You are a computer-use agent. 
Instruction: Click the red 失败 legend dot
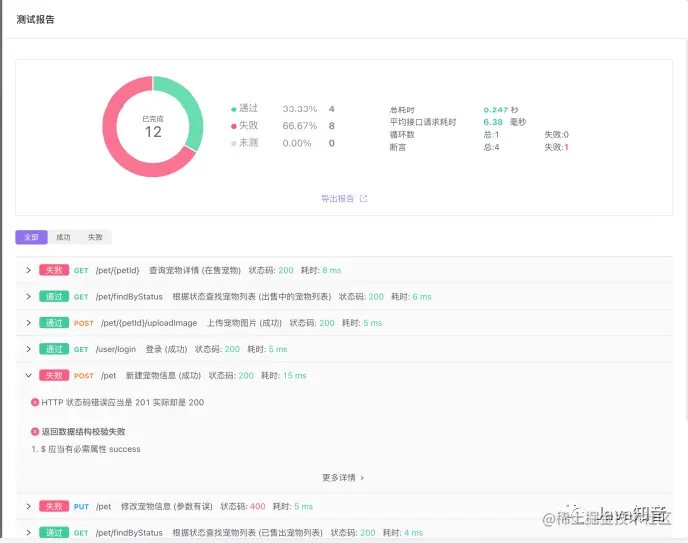234,126
